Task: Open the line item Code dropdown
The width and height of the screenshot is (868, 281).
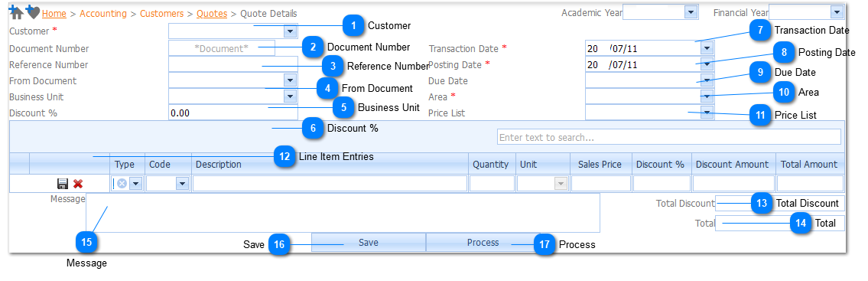Action: 181,184
